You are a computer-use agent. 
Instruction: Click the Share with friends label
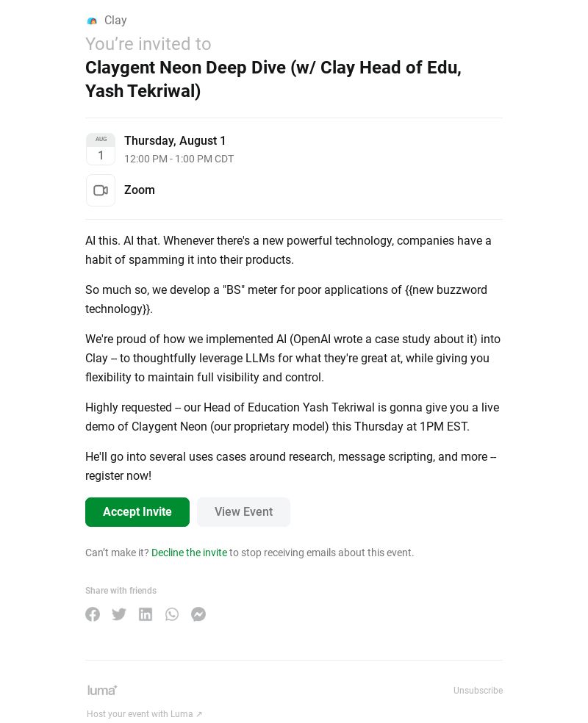121,591
